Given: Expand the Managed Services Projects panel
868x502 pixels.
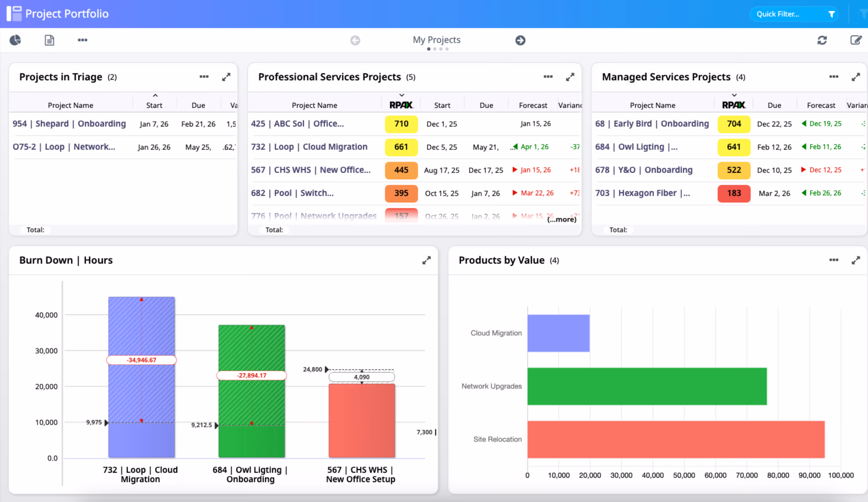Looking at the screenshot, I should (856, 77).
